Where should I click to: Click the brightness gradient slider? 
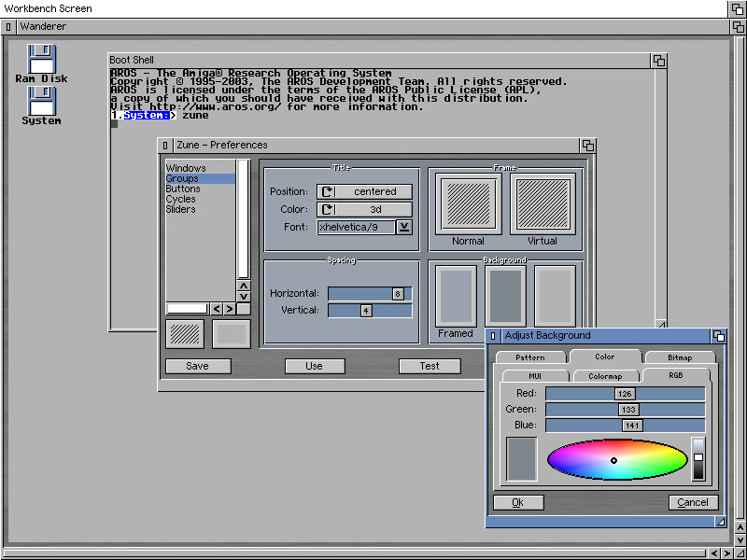click(x=698, y=459)
